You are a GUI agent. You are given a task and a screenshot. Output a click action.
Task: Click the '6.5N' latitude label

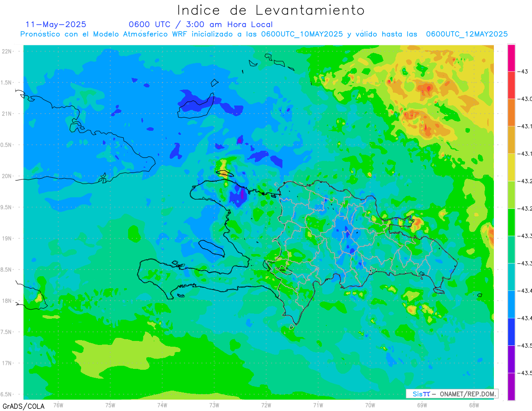pos(6,394)
